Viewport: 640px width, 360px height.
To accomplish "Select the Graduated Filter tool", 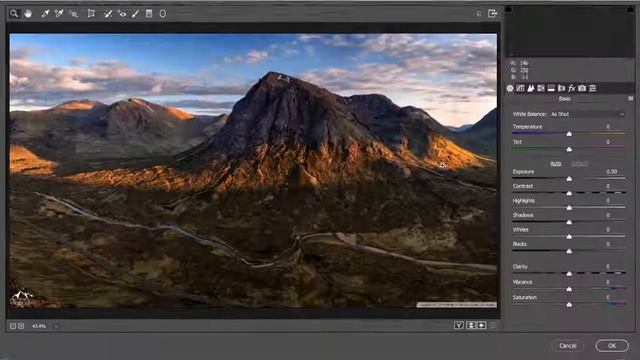I will click(x=149, y=13).
